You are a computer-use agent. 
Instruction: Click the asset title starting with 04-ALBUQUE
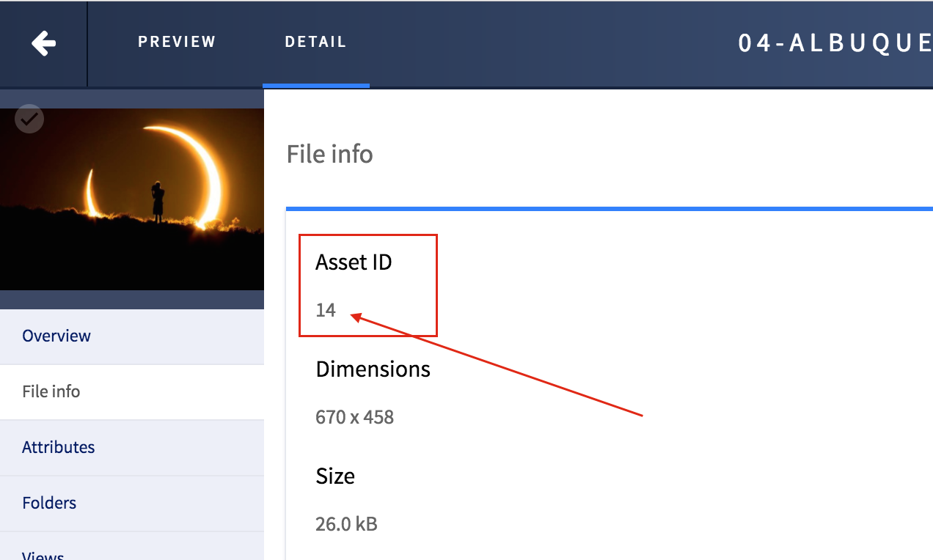[x=835, y=43]
